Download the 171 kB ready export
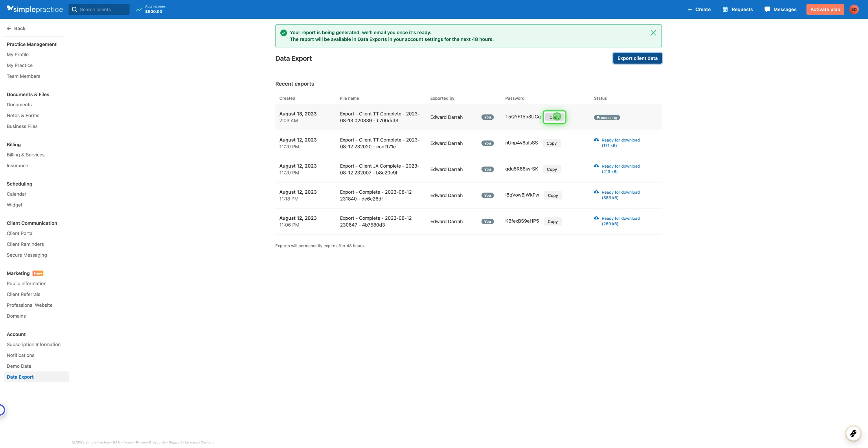The image size is (868, 448). point(620,143)
